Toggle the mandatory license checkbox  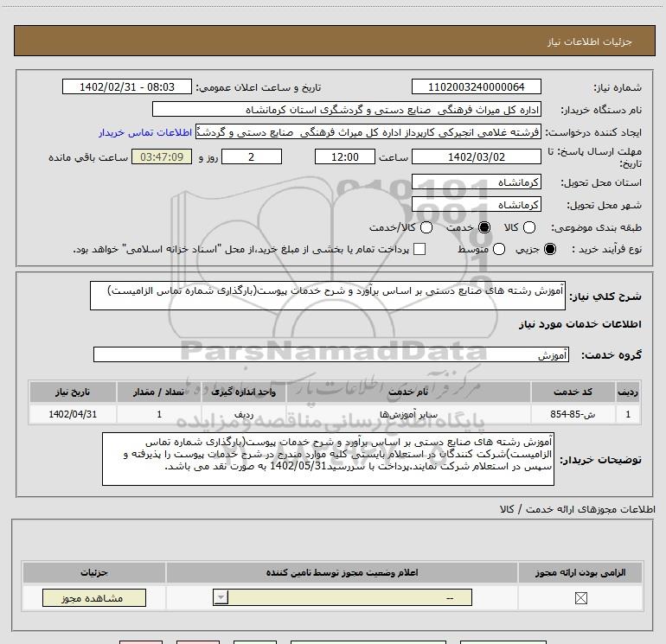coord(580,598)
